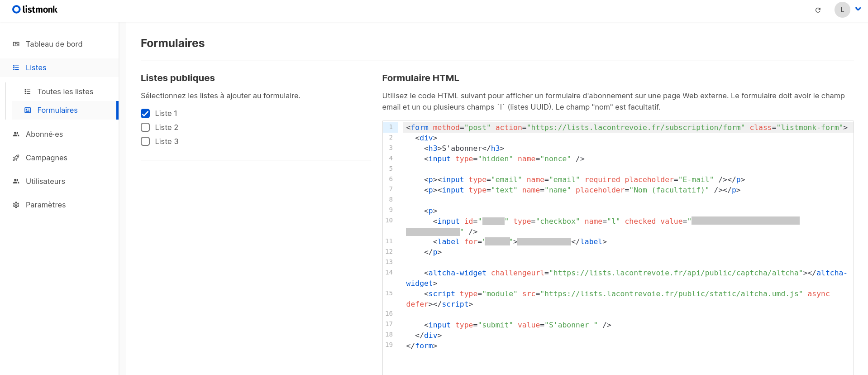Click the Abonné·es people icon
Image resolution: width=868 pixels, height=375 pixels.
tap(16, 134)
